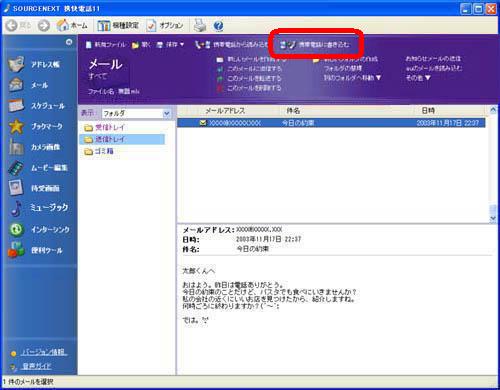500x390 pixels.
Task: Click mail list scrollbar up arrow
Action: (493, 110)
